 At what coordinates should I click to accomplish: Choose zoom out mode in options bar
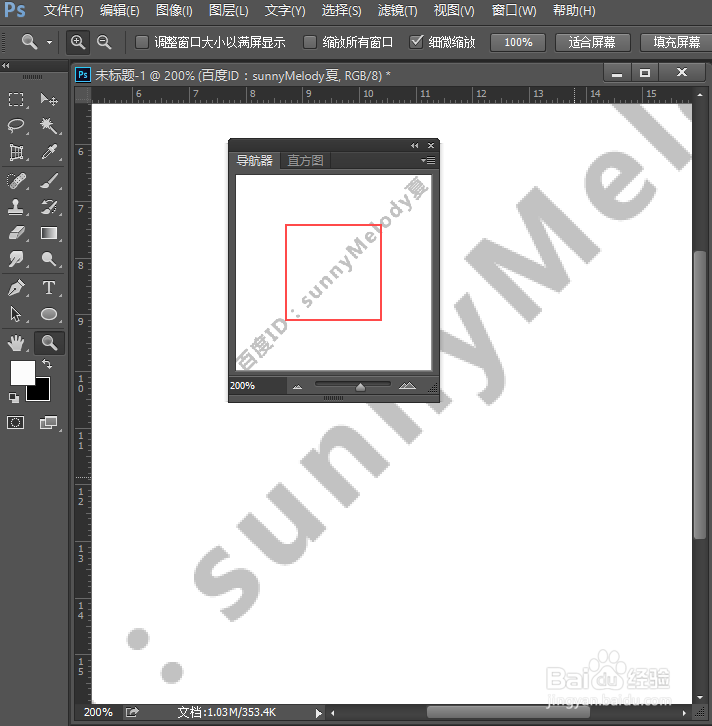(x=104, y=43)
